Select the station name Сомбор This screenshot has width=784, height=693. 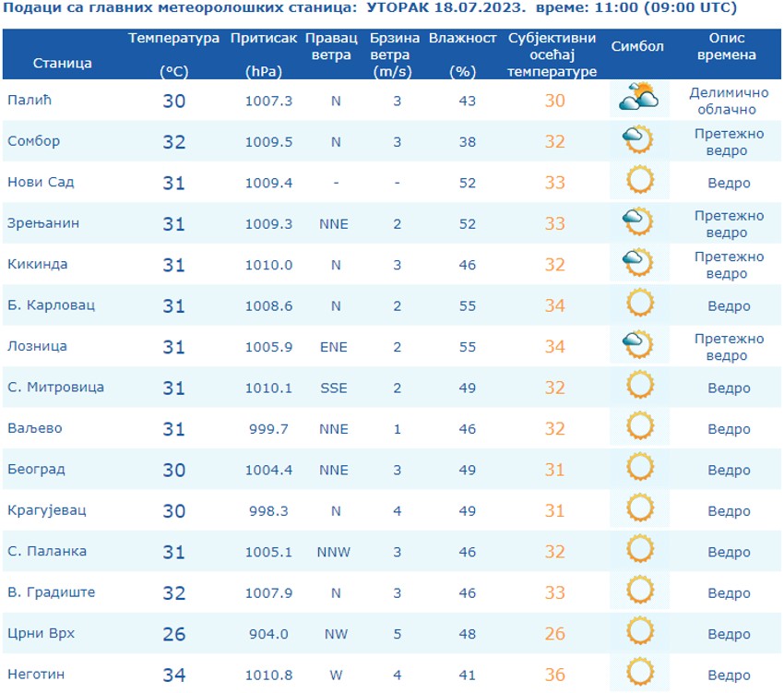33,140
